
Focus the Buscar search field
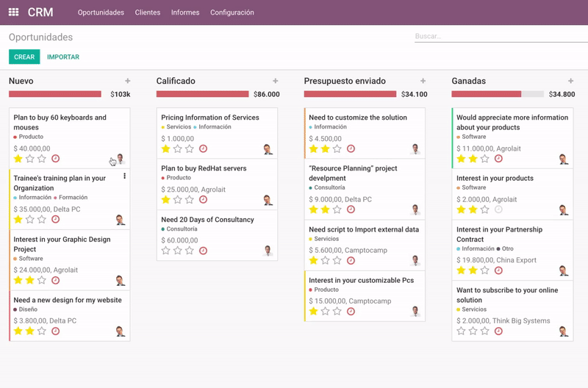[x=500, y=36]
